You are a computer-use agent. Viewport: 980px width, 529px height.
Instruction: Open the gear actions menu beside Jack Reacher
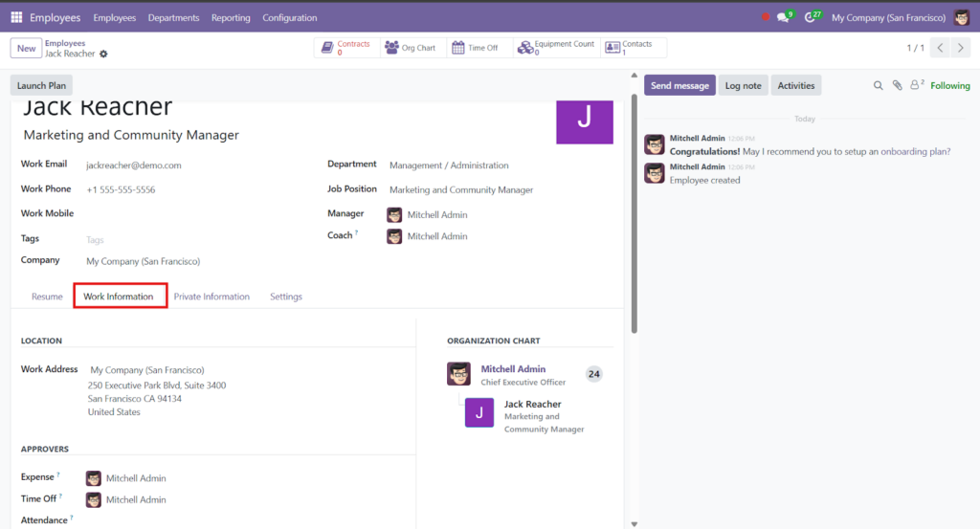103,55
